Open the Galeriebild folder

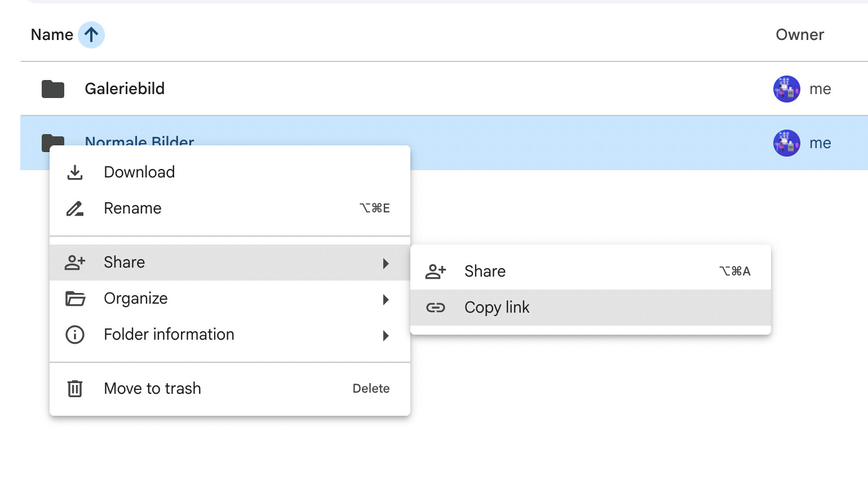(125, 89)
